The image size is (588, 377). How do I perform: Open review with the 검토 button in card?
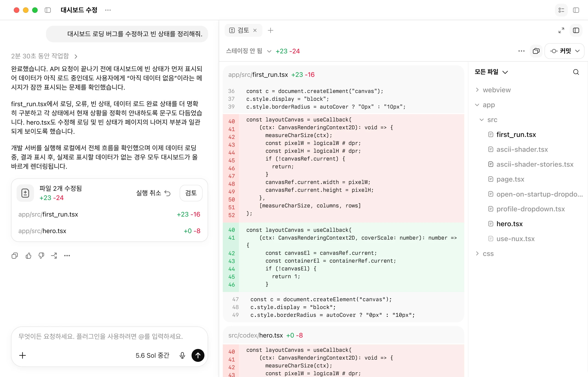(191, 193)
